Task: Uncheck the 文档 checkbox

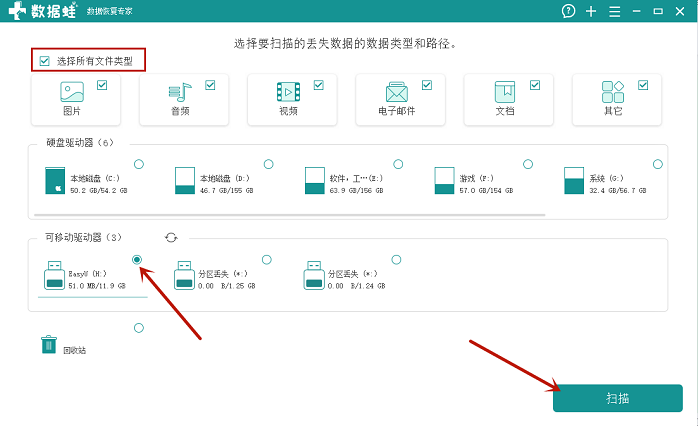Action: pyautogui.click(x=535, y=85)
